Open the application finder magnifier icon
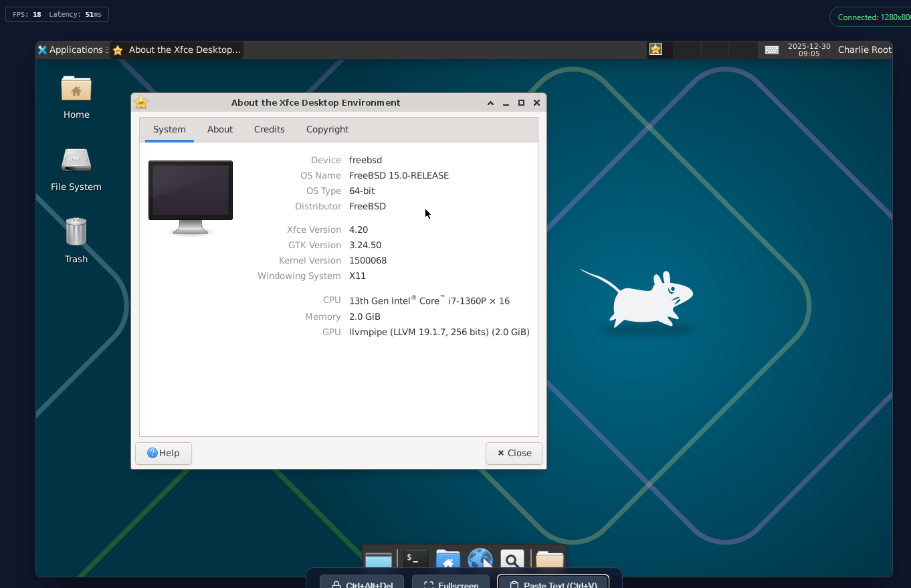 coord(512,559)
